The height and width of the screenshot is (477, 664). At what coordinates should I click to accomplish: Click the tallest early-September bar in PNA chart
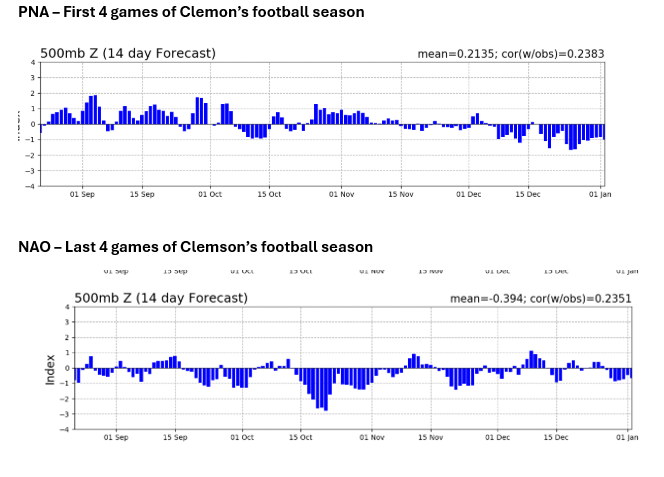(94, 110)
